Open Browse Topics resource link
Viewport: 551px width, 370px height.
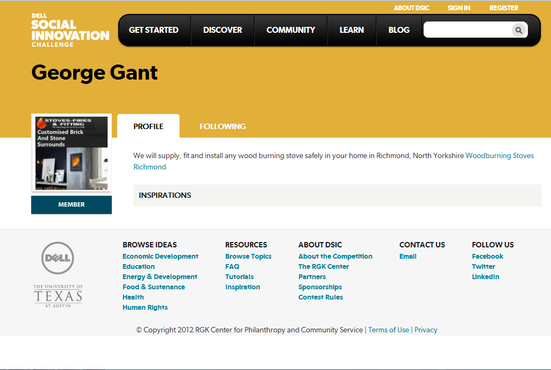pos(248,256)
